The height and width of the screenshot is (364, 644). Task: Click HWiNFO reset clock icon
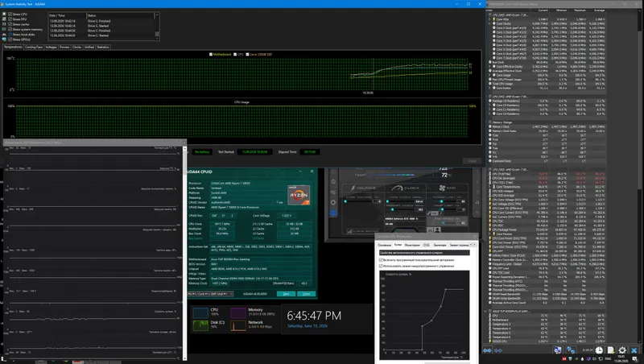point(599,350)
